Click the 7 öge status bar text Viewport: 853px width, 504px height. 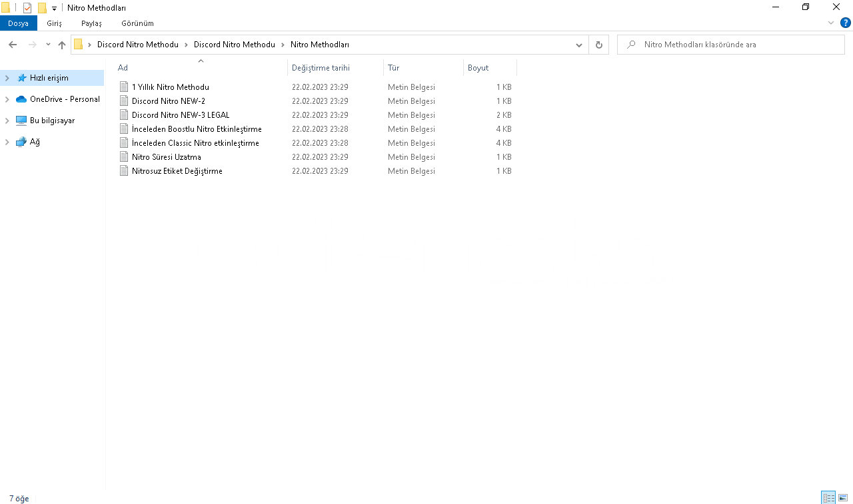coord(19,498)
